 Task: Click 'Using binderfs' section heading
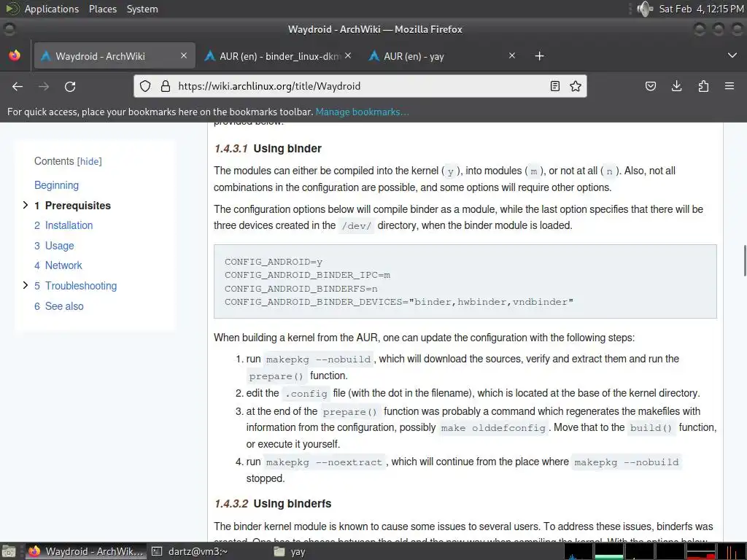click(292, 503)
